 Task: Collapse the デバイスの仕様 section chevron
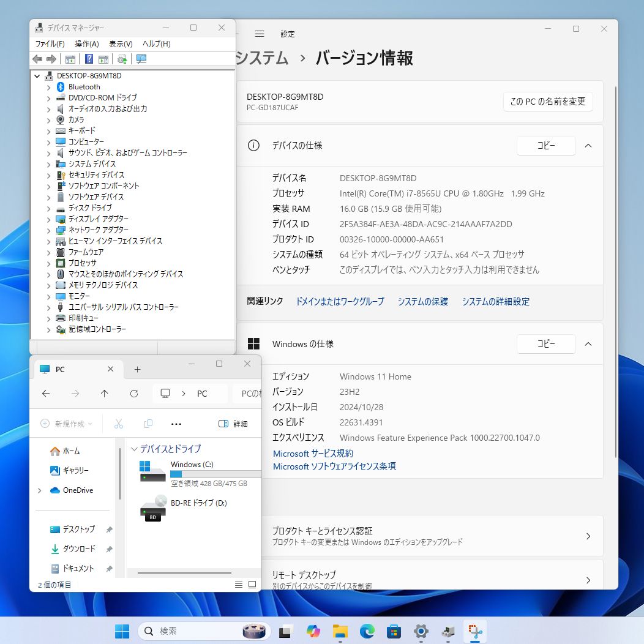tap(588, 146)
